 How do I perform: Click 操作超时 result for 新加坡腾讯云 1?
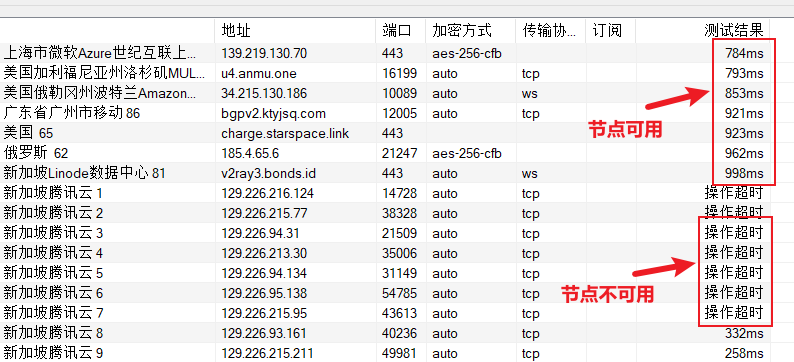pos(734,193)
